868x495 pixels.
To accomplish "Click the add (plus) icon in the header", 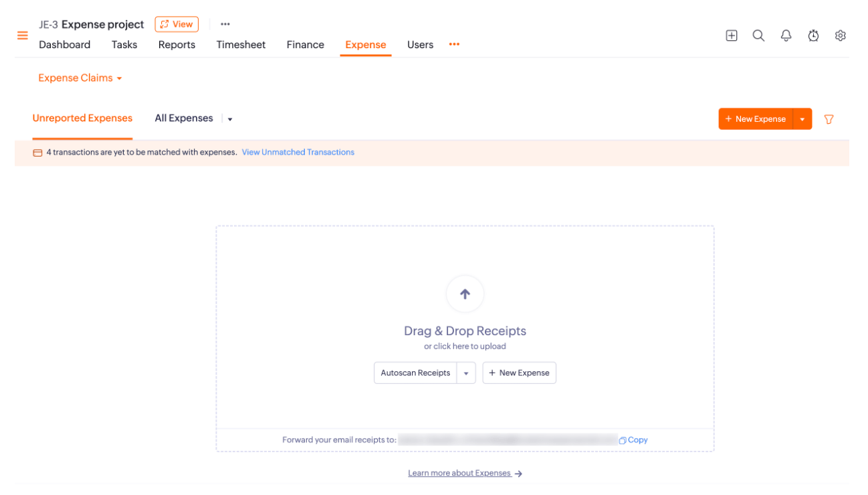I will [731, 35].
